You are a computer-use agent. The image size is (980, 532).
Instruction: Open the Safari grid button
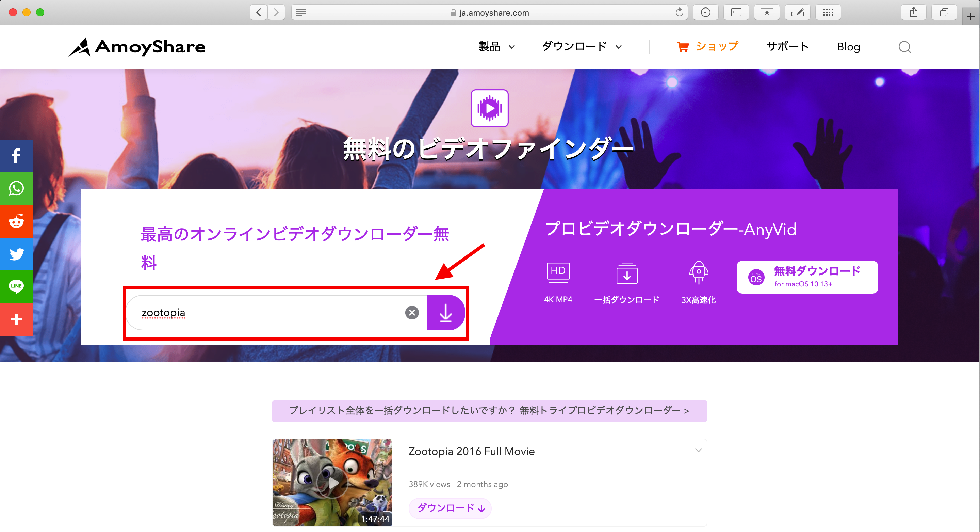pyautogui.click(x=828, y=13)
